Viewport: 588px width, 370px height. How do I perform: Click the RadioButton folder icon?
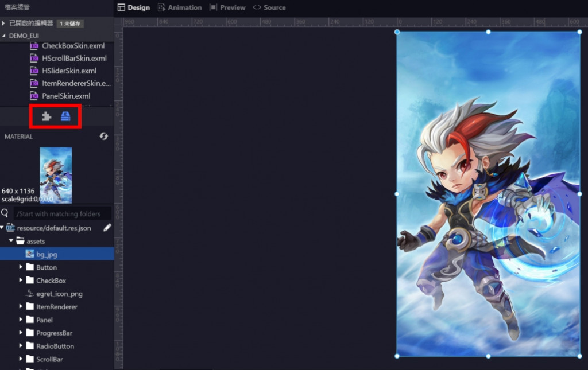pyautogui.click(x=30, y=346)
